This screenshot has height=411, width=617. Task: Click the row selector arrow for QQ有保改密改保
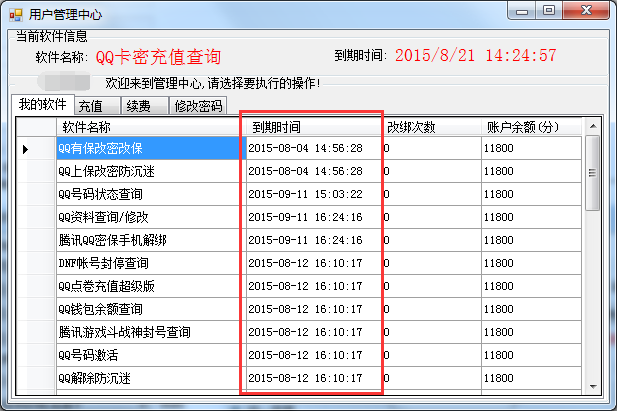[26, 149]
